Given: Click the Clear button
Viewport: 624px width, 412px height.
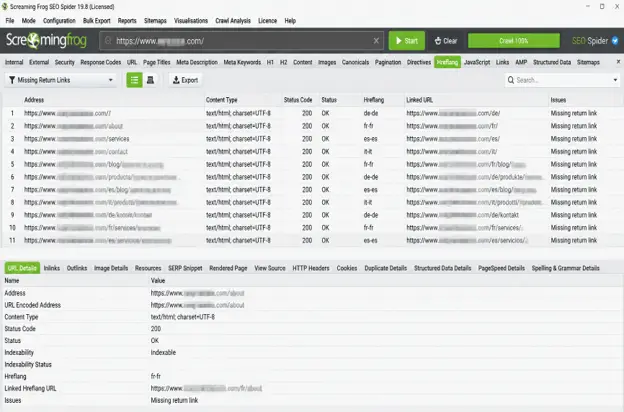Looking at the screenshot, I should [446, 41].
